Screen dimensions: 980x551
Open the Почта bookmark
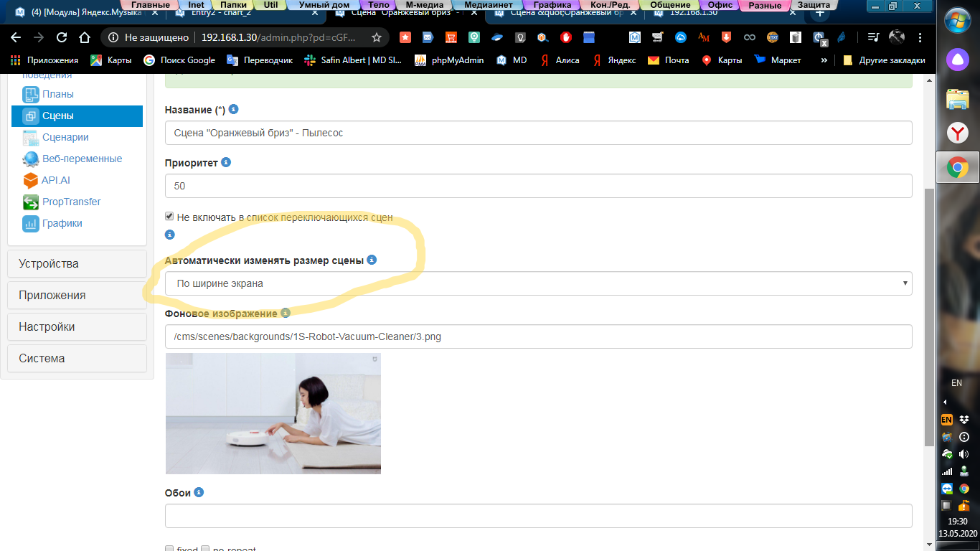pyautogui.click(x=669, y=60)
